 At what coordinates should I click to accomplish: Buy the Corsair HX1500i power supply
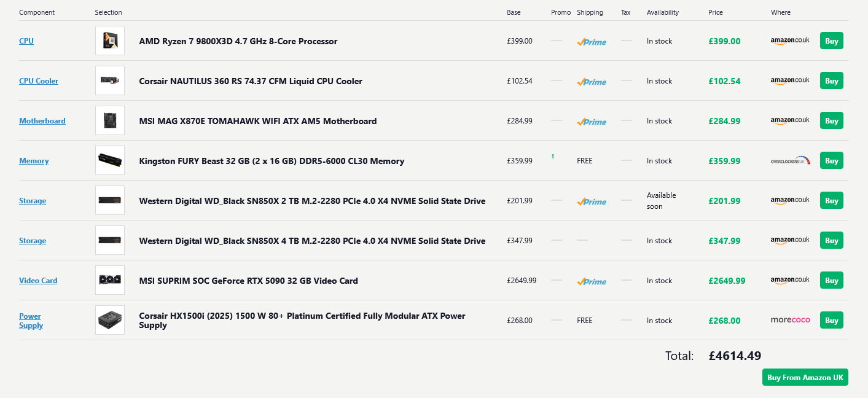click(x=832, y=321)
